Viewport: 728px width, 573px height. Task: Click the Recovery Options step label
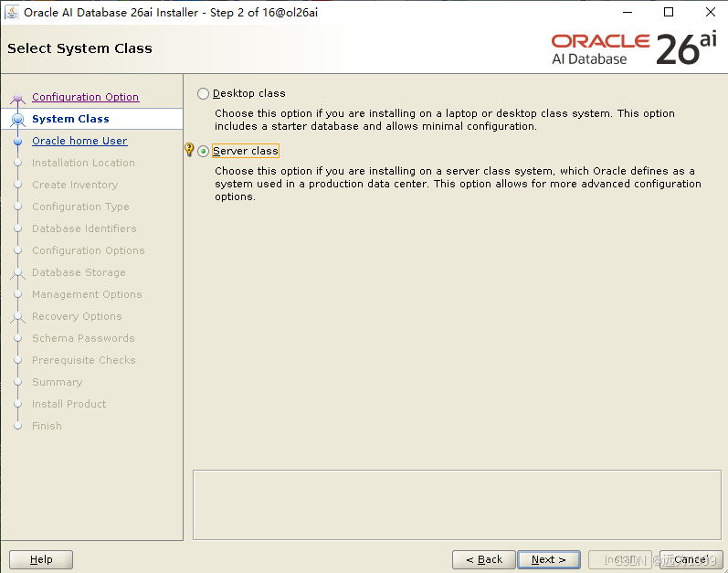(x=77, y=316)
